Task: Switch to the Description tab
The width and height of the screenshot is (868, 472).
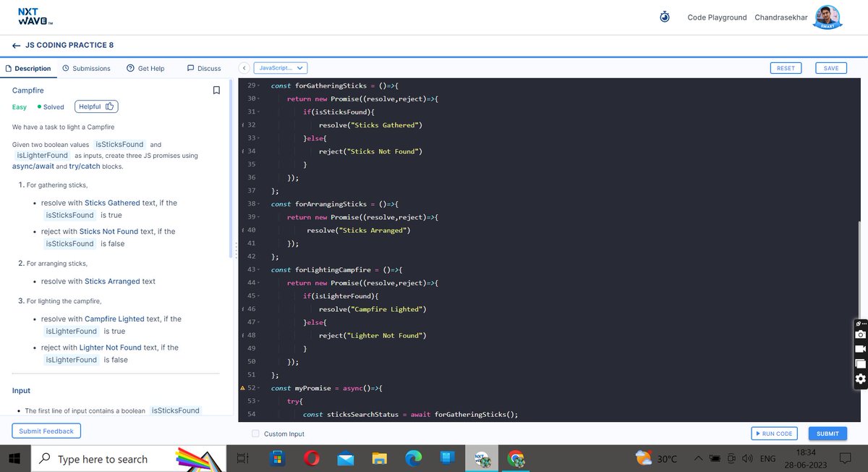Action: pyautogui.click(x=28, y=68)
